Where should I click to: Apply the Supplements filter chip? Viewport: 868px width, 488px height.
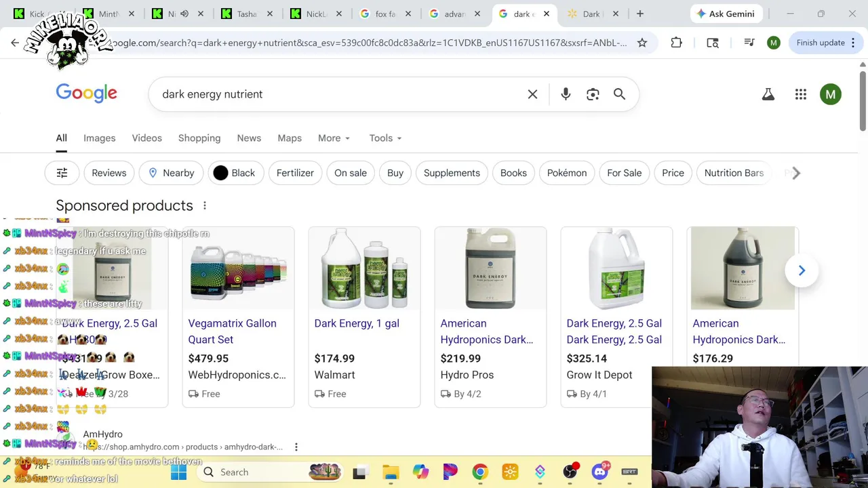[452, 173]
